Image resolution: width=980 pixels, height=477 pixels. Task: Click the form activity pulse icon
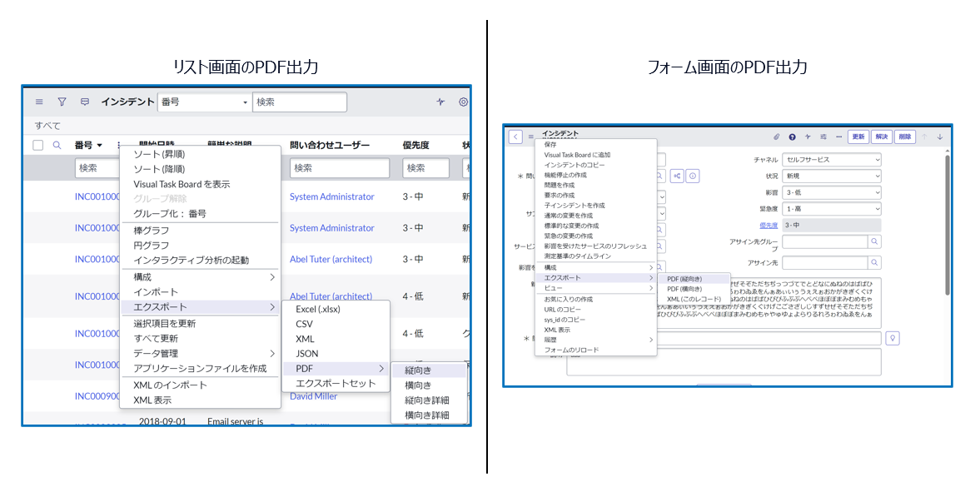coord(808,137)
